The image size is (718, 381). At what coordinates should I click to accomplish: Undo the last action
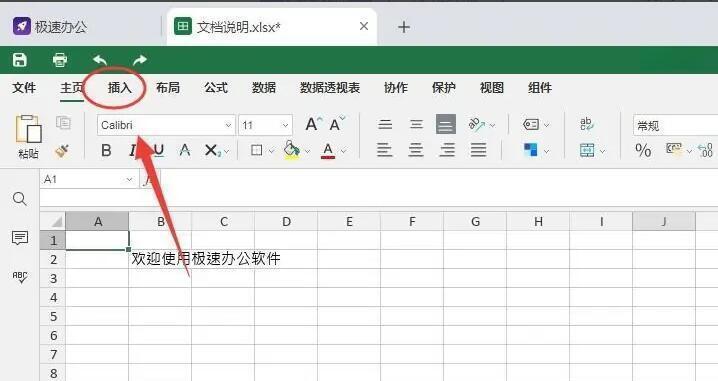point(100,60)
